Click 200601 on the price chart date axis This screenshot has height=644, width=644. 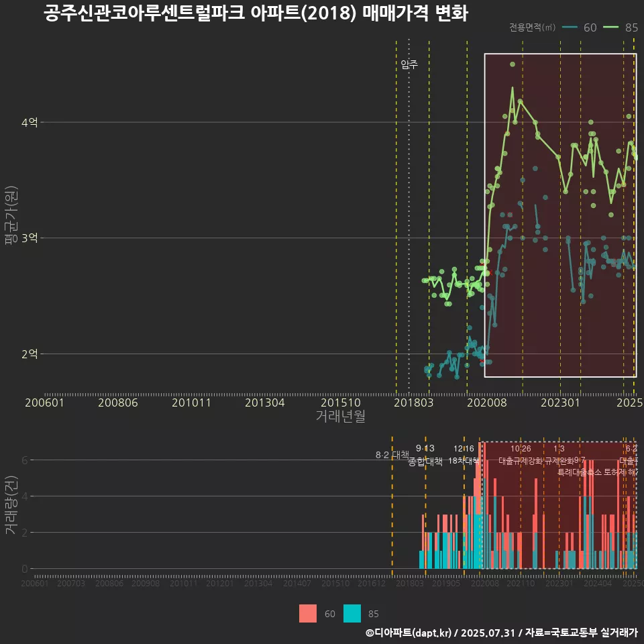click(44, 402)
